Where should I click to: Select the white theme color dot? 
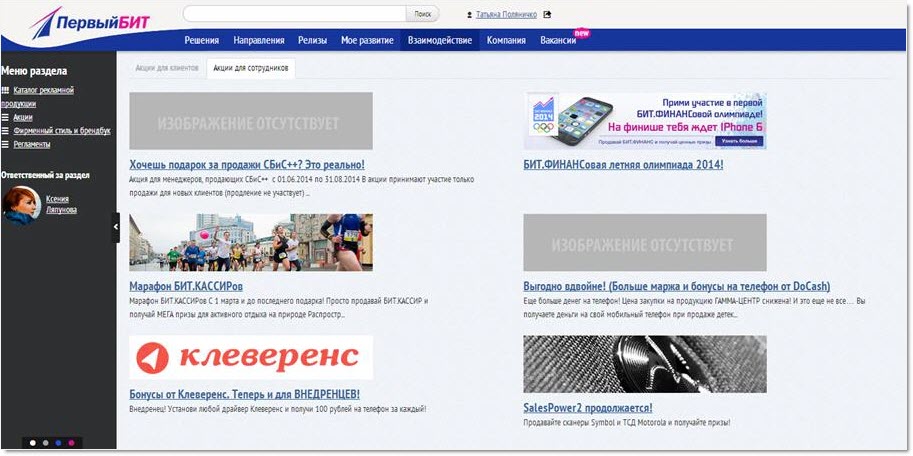[x=32, y=442]
